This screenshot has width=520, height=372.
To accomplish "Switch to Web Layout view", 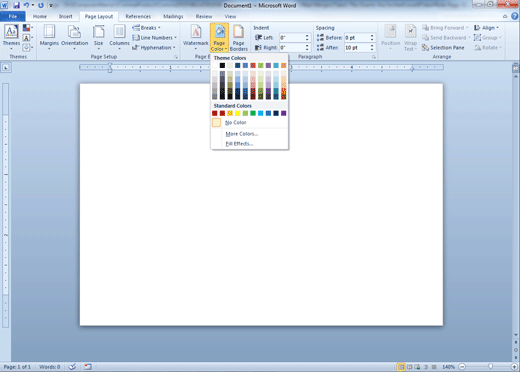I will coord(417,367).
